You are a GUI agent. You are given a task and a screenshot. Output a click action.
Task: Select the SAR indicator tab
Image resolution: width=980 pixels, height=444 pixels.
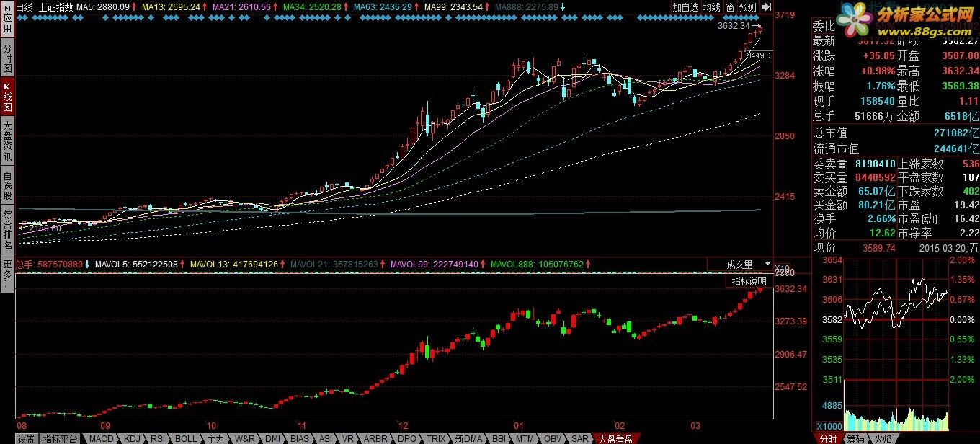(579, 438)
